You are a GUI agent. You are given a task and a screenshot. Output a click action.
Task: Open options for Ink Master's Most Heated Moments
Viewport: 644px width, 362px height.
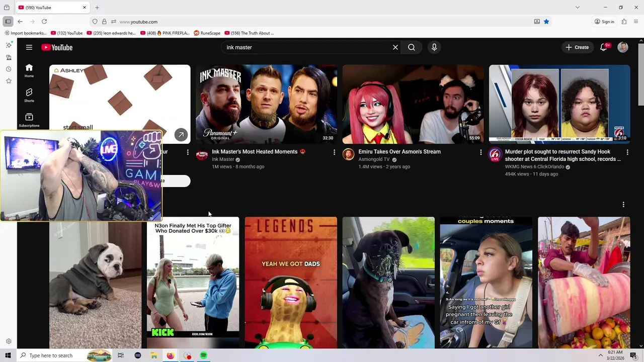(x=334, y=152)
